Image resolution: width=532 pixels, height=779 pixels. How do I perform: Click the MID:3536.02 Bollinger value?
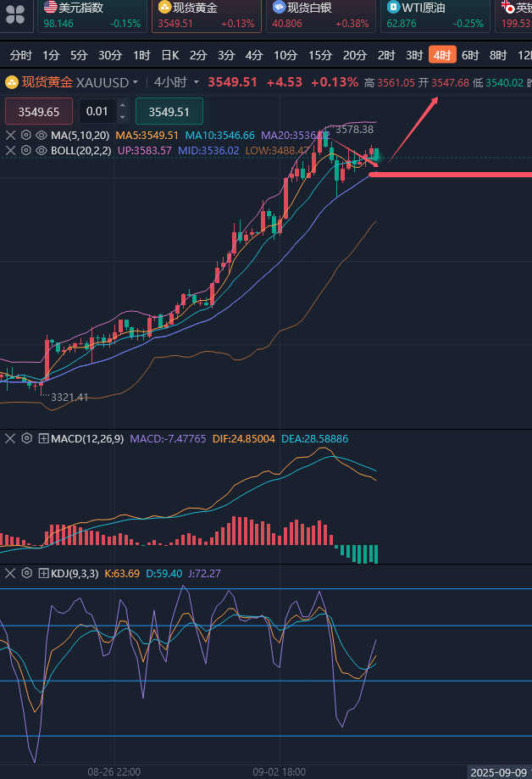pyautogui.click(x=208, y=150)
